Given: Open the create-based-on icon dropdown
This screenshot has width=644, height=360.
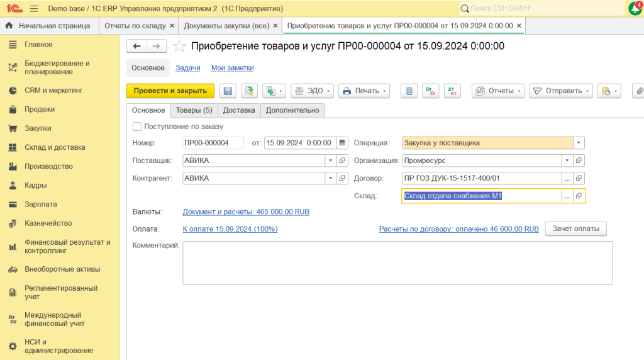Looking at the screenshot, I should (274, 91).
